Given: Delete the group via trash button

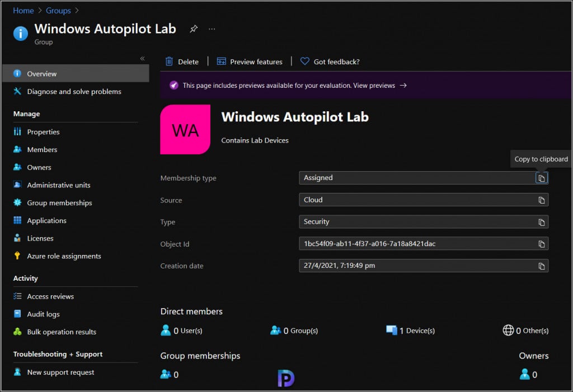Looking at the screenshot, I should point(182,62).
